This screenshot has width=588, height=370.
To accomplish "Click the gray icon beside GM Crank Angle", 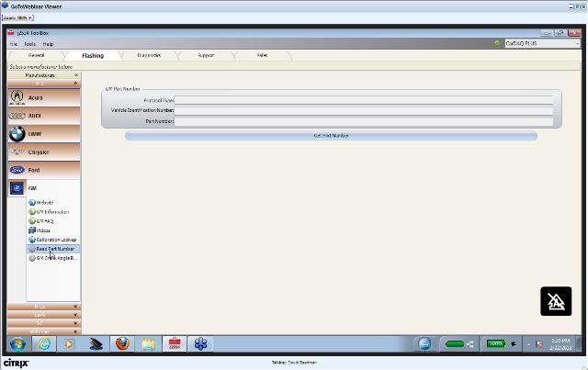I will click(32, 258).
